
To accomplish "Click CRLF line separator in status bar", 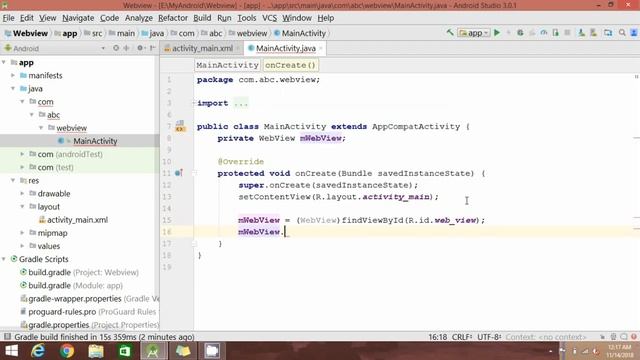I will pos(462,337).
